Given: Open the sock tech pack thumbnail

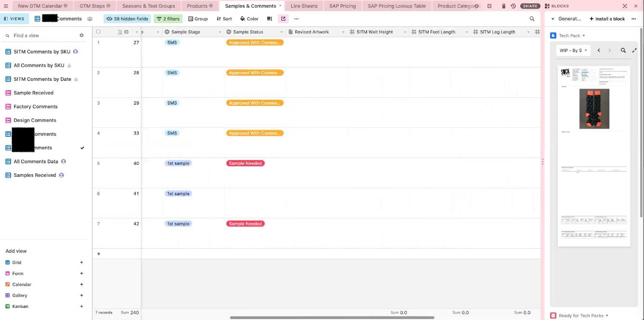Looking at the screenshot, I should (594, 108).
